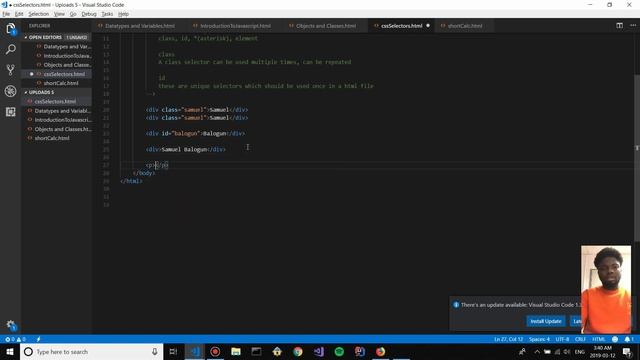Viewport: 640px width, 360px height.
Task: Open the Search view in activity bar
Action: point(11,49)
